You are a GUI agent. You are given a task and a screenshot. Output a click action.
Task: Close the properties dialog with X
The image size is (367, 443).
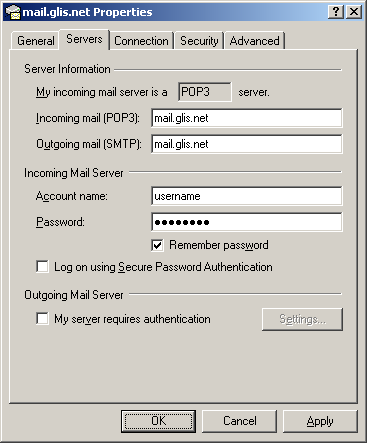353,12
